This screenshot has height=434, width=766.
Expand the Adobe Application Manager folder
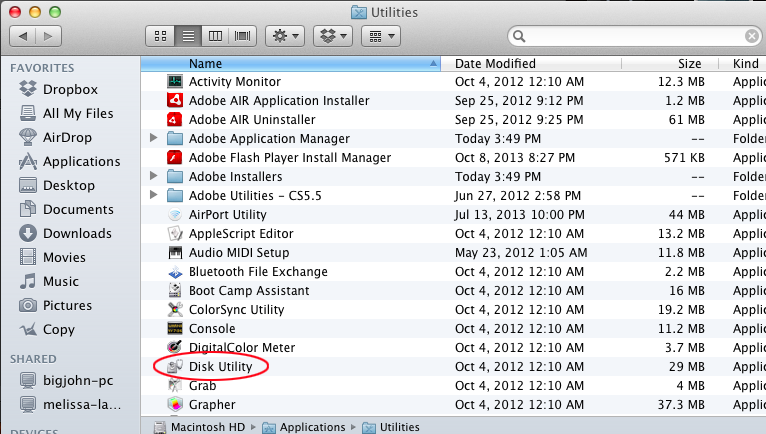coord(153,139)
